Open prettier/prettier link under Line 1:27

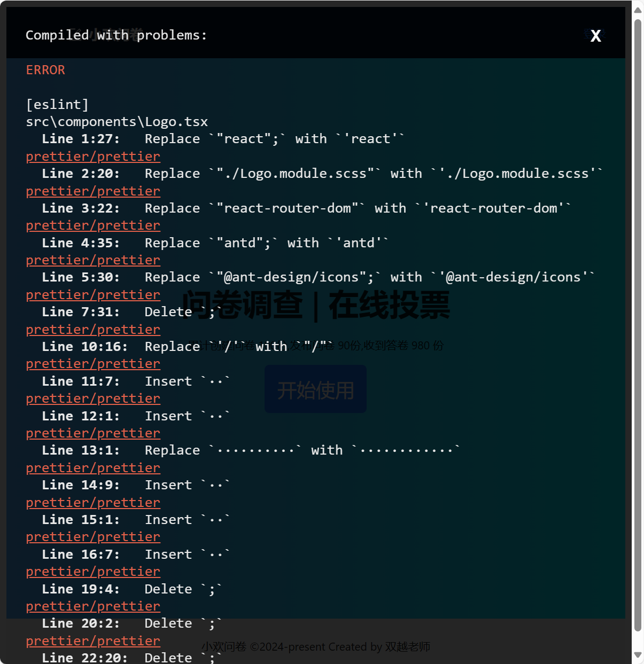click(x=93, y=157)
